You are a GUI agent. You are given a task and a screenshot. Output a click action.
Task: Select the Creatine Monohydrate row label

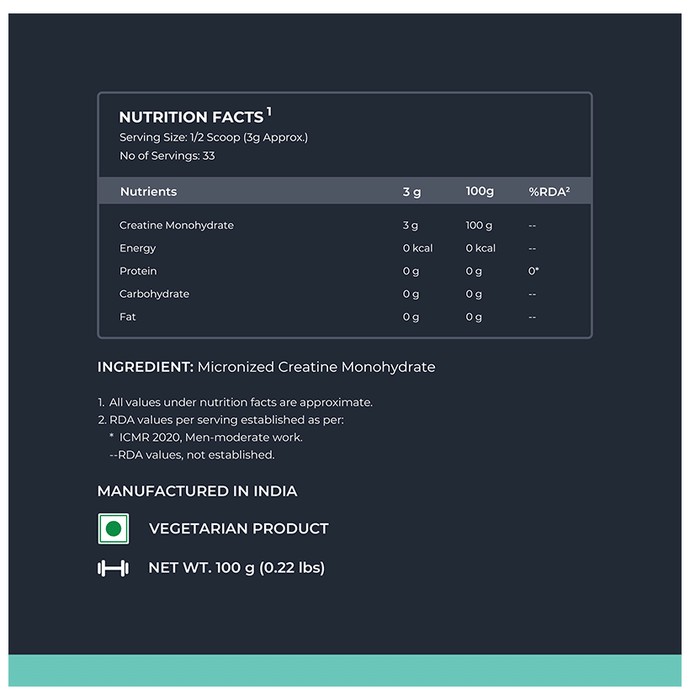176,225
